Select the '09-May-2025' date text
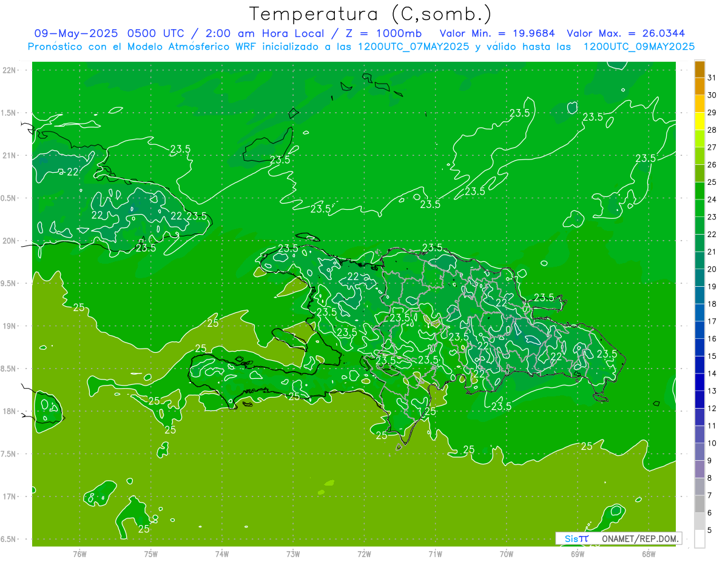 click(76, 33)
